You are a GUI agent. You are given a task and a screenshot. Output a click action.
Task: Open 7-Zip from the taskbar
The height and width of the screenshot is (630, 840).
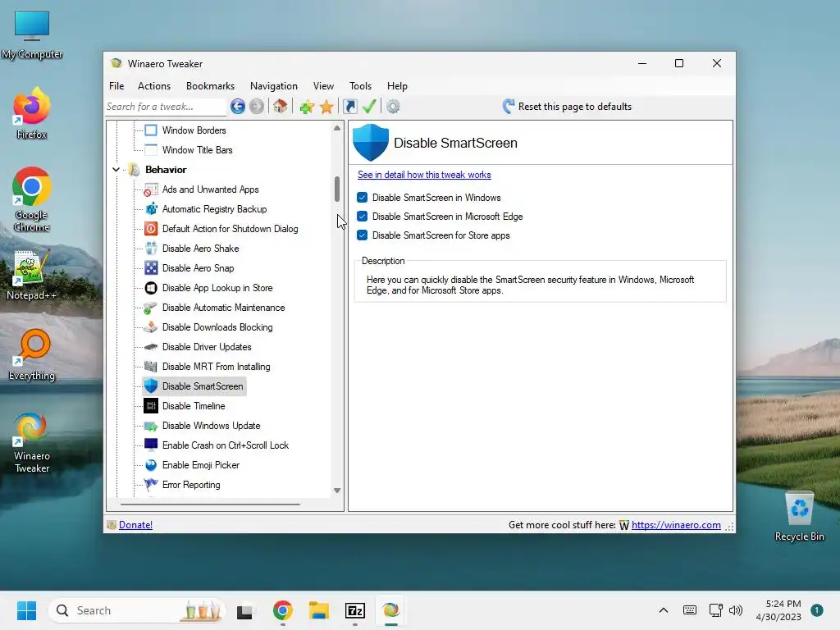click(x=355, y=610)
